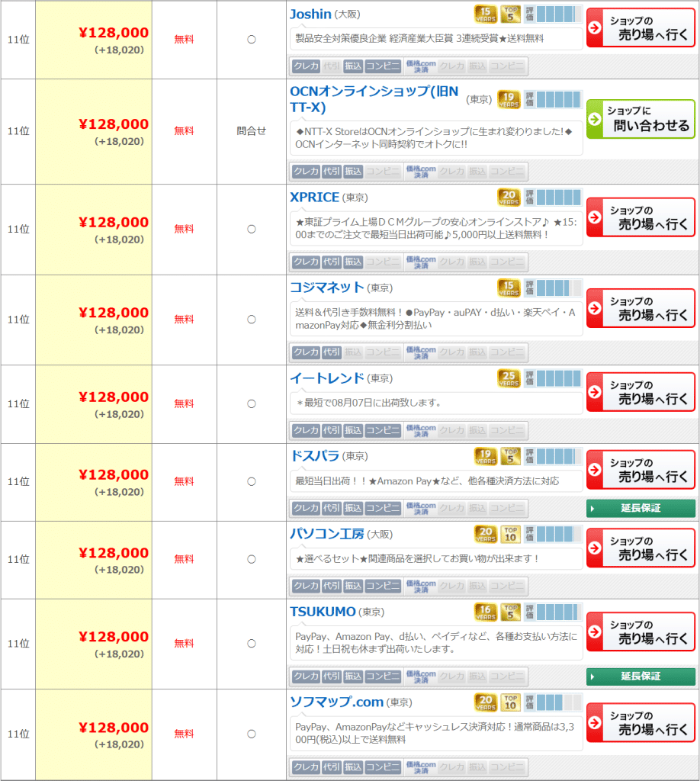Image resolution: width=700 pixels, height=781 pixels.
Task: Click 無料 shipping text in XPRICE row
Action: coord(184,229)
